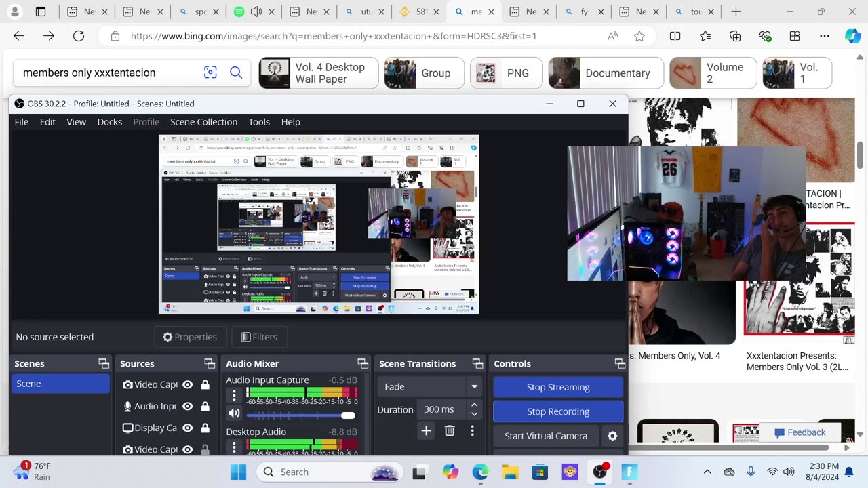Unlock first Video Capture source
Screen dimensions: 868x488
[205, 384]
